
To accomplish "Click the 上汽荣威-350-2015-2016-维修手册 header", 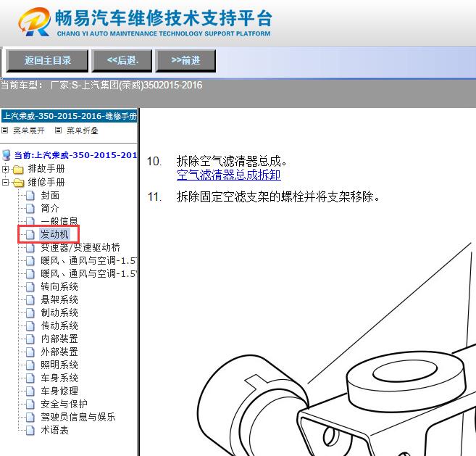I will tap(70, 116).
